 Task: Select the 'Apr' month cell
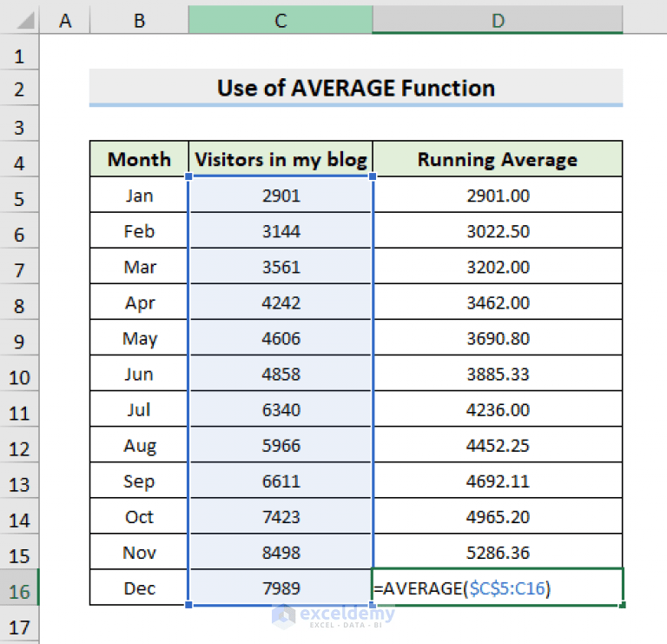tap(139, 302)
